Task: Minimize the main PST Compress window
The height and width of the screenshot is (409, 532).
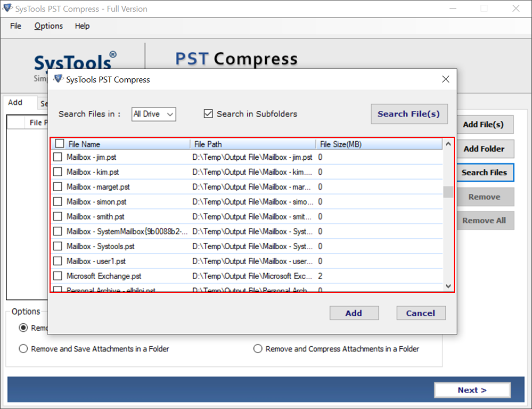Action: click(x=453, y=9)
